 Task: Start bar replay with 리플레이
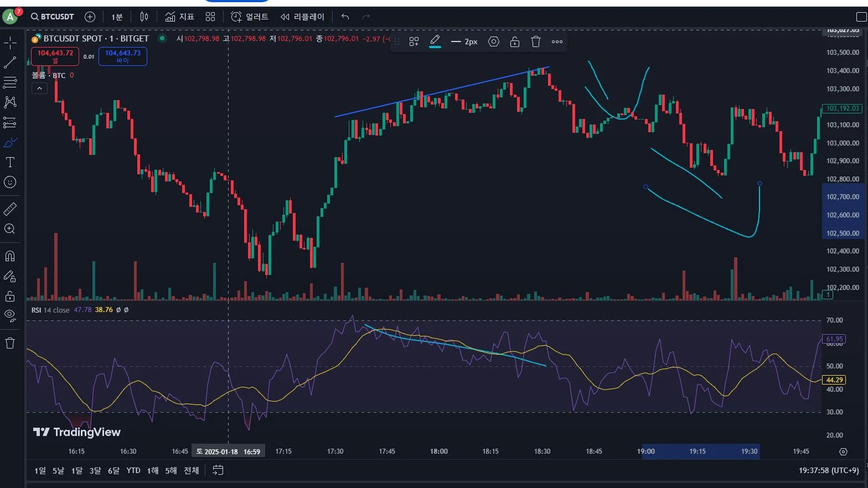[302, 17]
